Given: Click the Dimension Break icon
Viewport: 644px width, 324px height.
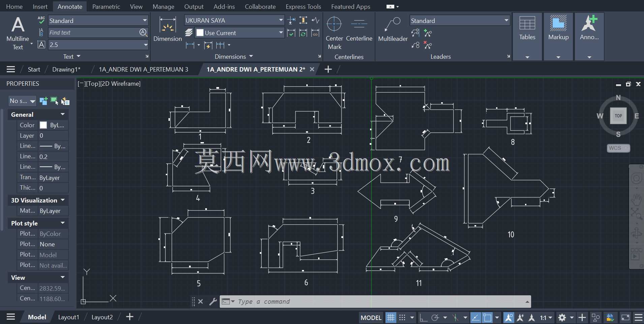Looking at the screenshot, I should tap(292, 21).
